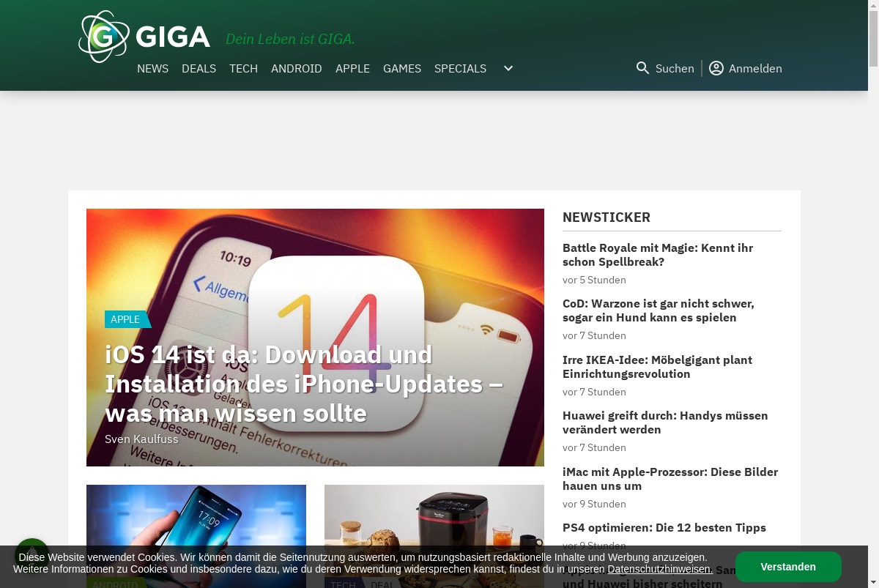The image size is (879, 588).
Task: Click the dark green floating round button above the cookie bar
Action: [31, 555]
